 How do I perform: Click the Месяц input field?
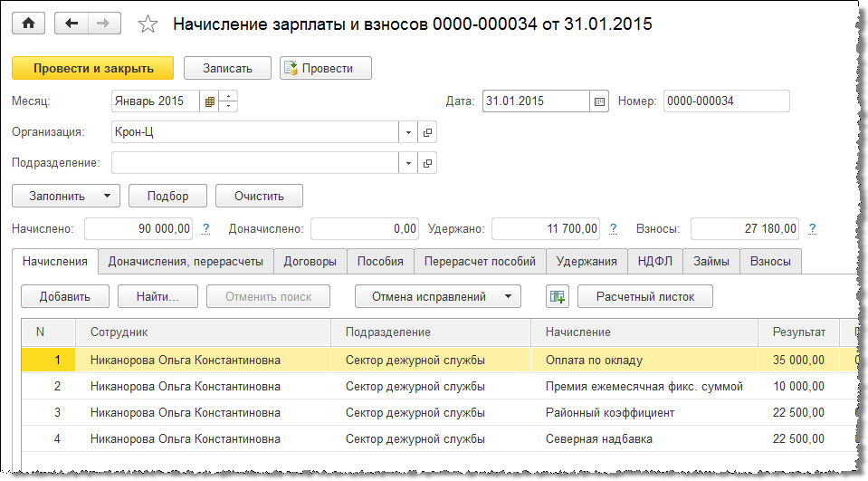(x=155, y=101)
